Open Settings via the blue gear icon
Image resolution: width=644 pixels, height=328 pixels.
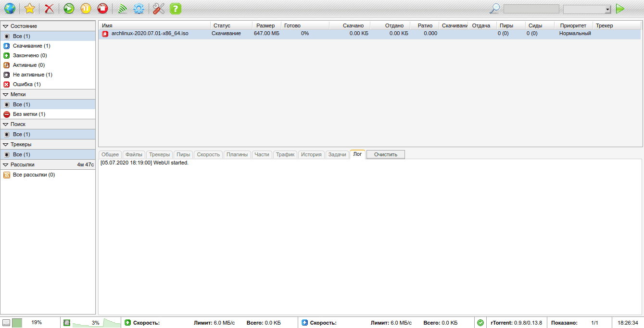[x=139, y=8]
